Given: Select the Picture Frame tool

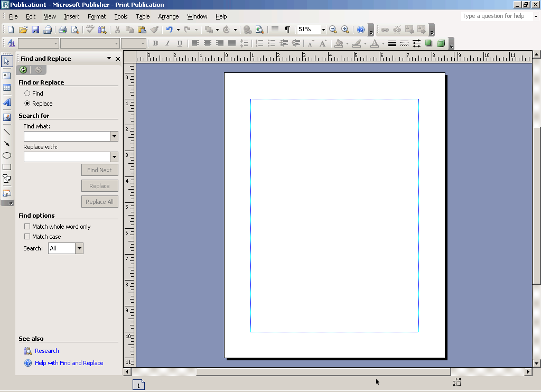Looking at the screenshot, I should [7, 117].
